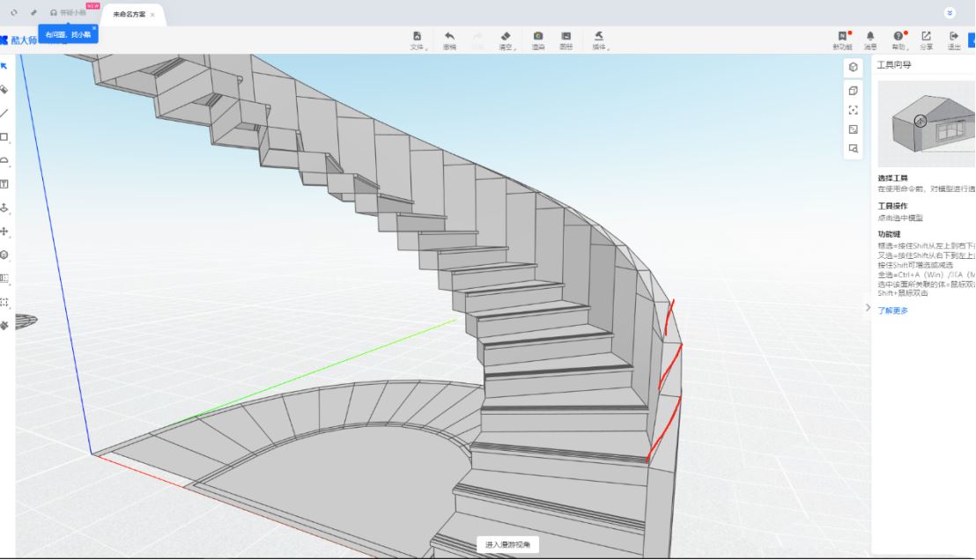This screenshot has width=976, height=560.
Task: Click the 功能键 heading
Action: pos(889,234)
